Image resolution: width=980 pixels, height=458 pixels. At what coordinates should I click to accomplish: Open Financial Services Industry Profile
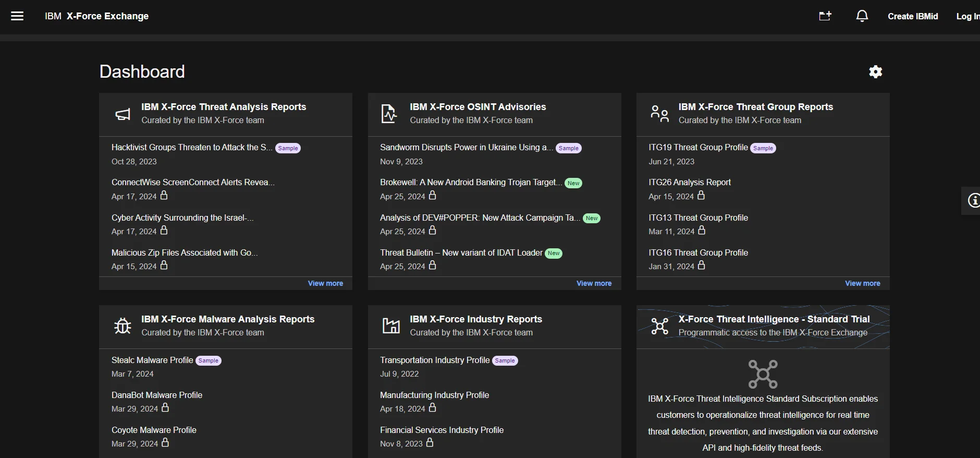click(442, 430)
